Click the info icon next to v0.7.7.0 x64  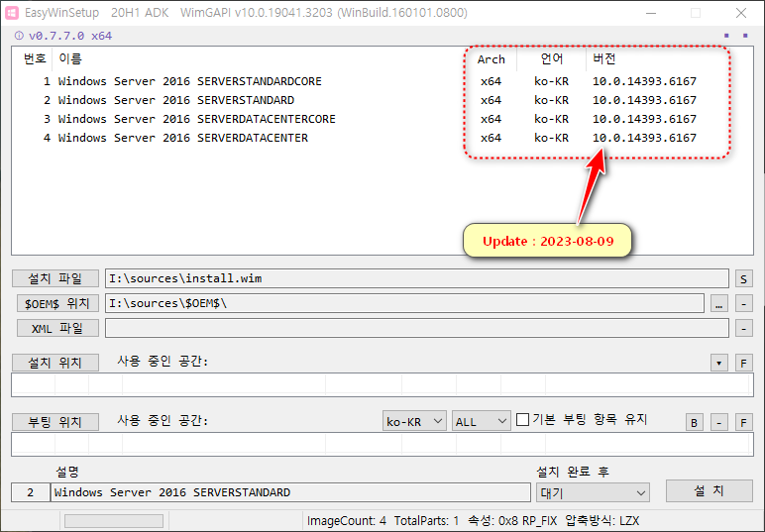point(19,36)
